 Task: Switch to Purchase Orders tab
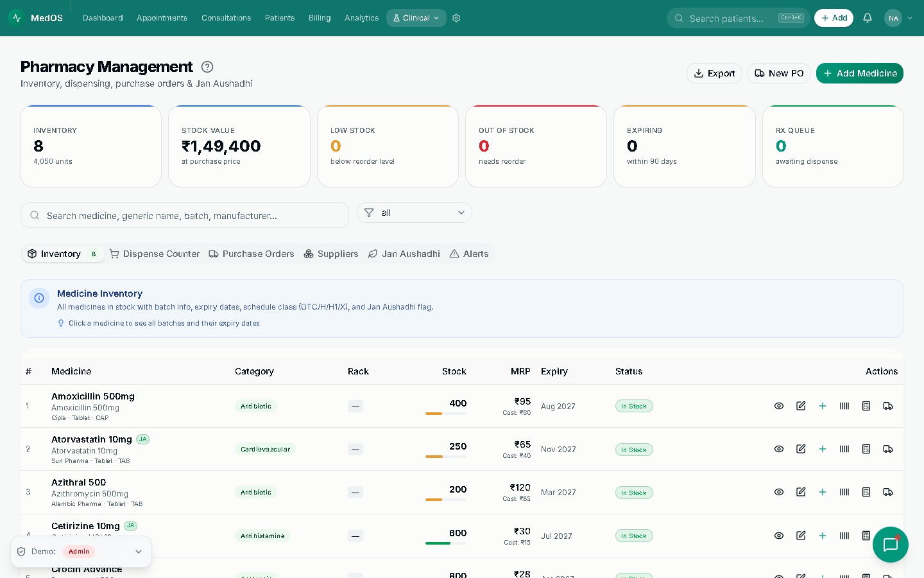click(252, 254)
